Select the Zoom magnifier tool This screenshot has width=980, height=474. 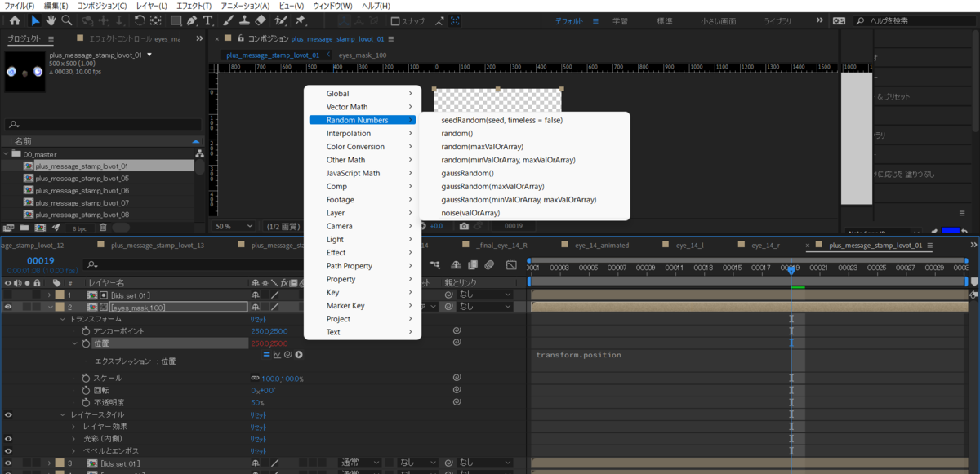pos(67,20)
